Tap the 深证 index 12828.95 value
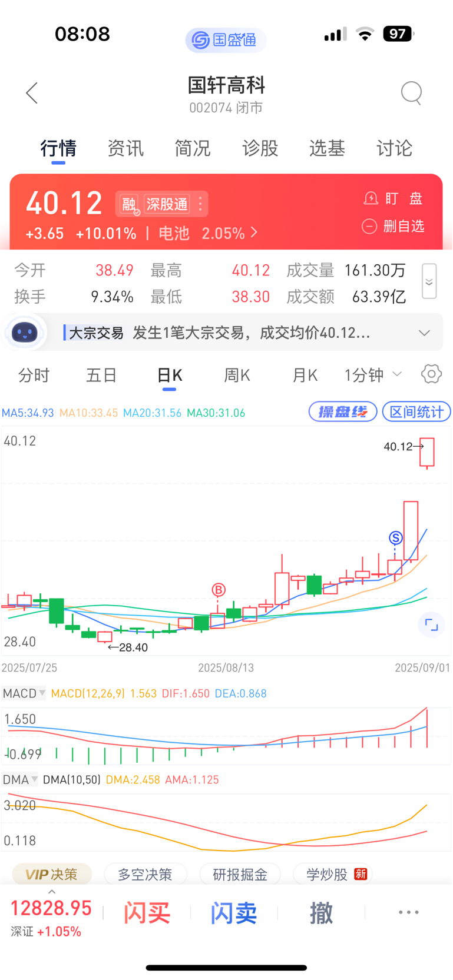453x980 pixels. [x=51, y=908]
